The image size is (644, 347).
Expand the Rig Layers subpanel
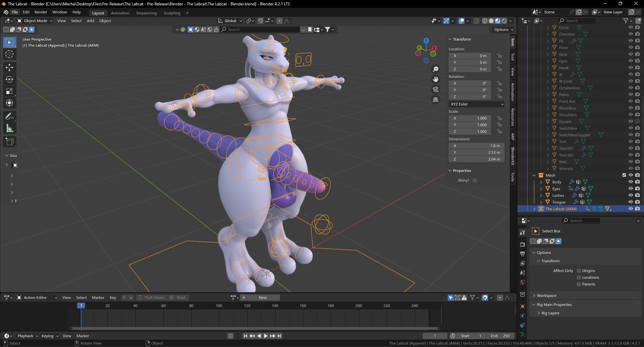(550, 313)
